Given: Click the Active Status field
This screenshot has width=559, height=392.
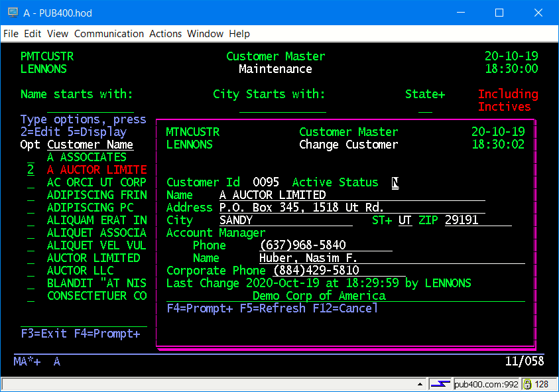Looking at the screenshot, I should point(395,182).
